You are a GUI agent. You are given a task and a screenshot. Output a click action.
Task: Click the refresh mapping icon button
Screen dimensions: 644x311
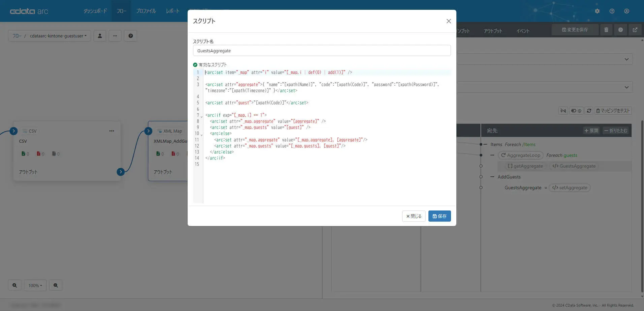[x=589, y=111]
